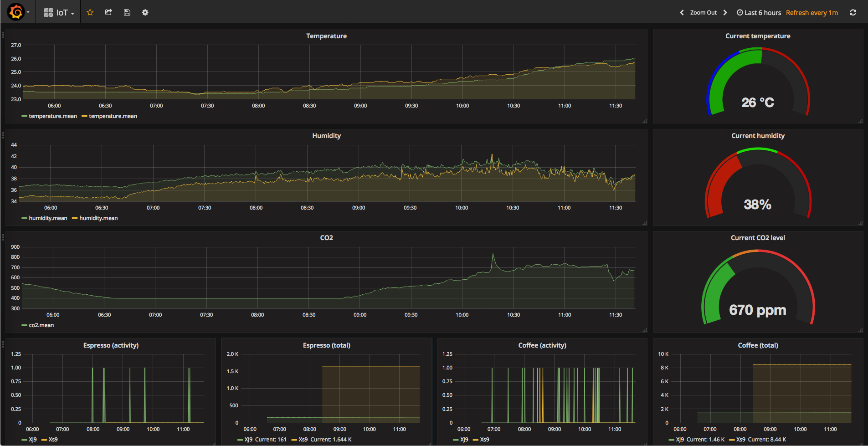Shift time range forward with the right chevron
The width and height of the screenshot is (868, 446).
[725, 13]
